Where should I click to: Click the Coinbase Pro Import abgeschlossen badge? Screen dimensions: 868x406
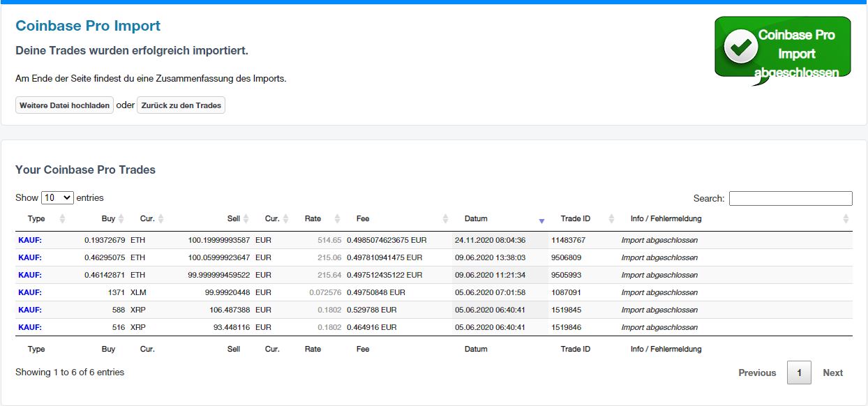coord(782,50)
